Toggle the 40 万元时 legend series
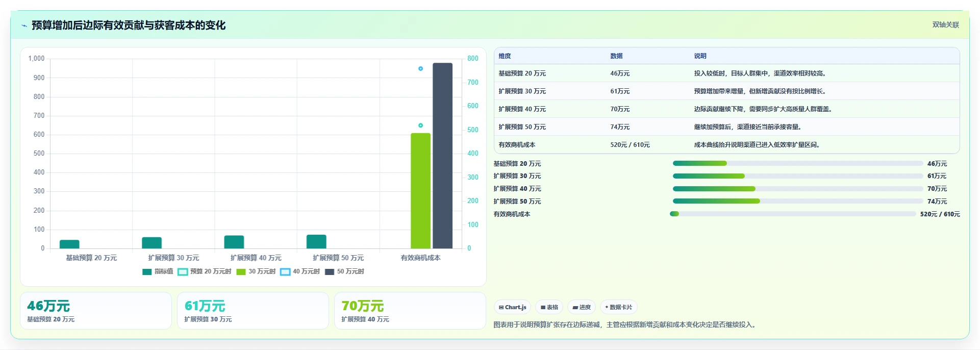The width and height of the screenshot is (980, 350). pos(300,271)
